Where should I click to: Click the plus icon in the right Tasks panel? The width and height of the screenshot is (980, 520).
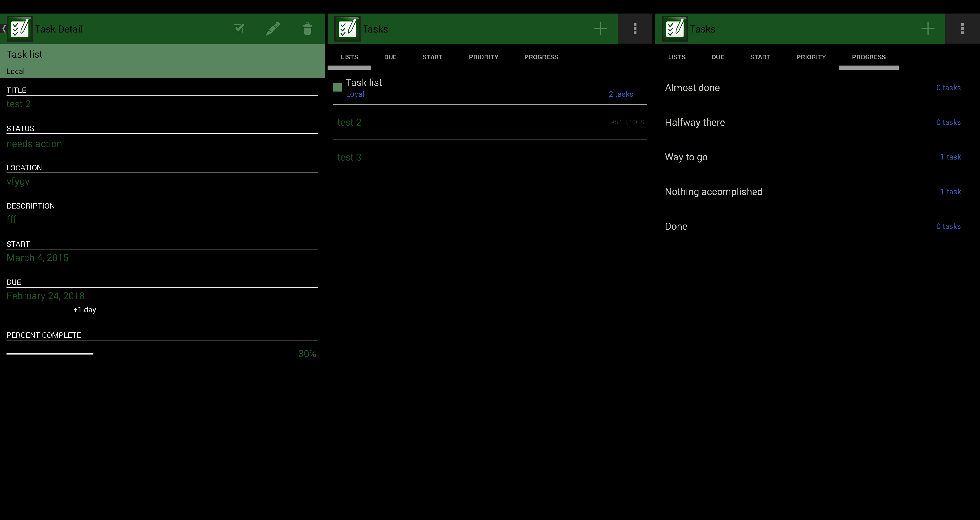(x=927, y=28)
